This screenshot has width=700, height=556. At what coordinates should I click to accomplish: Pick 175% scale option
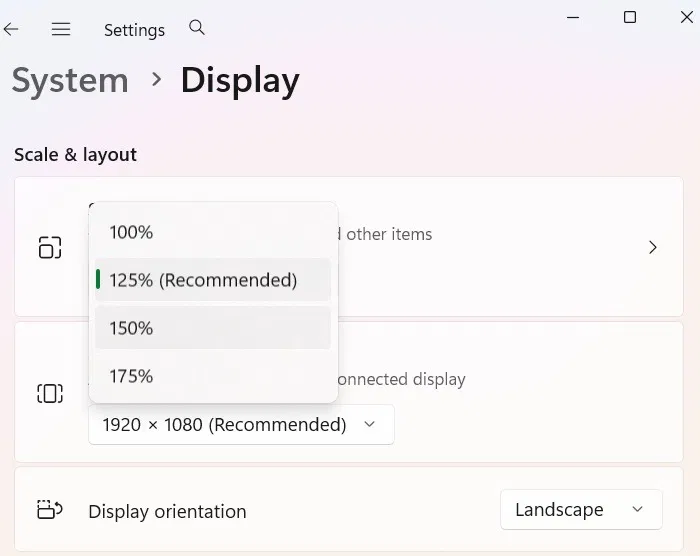[x=131, y=376]
